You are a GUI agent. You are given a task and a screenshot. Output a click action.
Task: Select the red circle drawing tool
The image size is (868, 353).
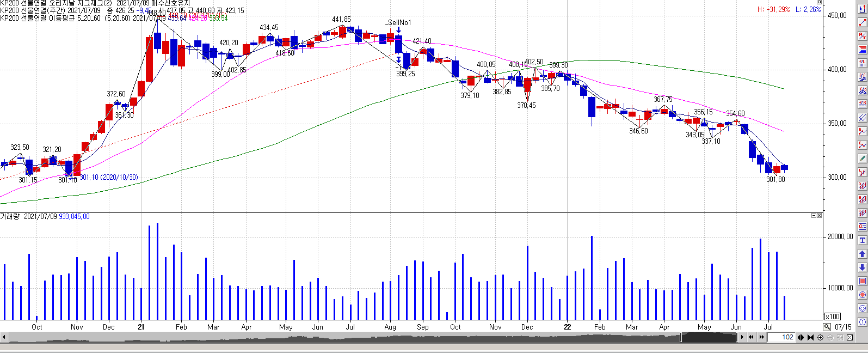point(862,295)
